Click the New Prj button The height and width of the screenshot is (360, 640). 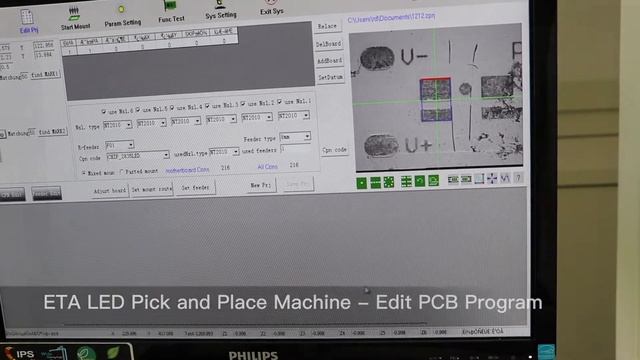[x=260, y=185]
